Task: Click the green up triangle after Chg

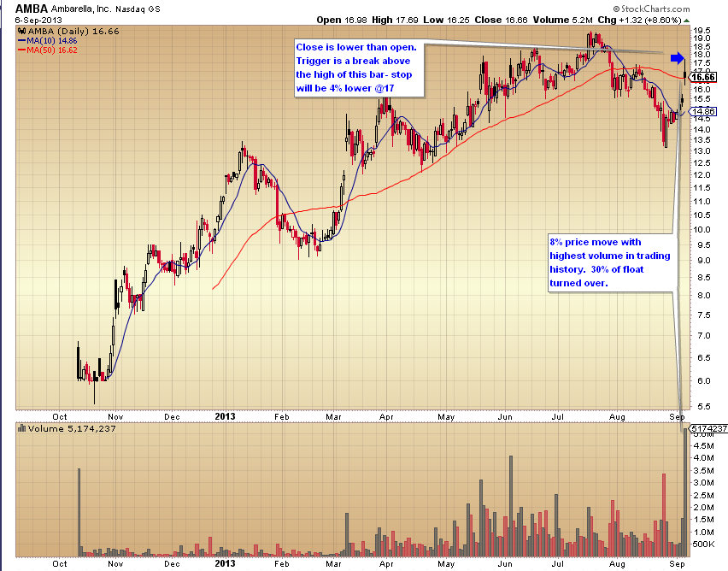Action: 687,20
